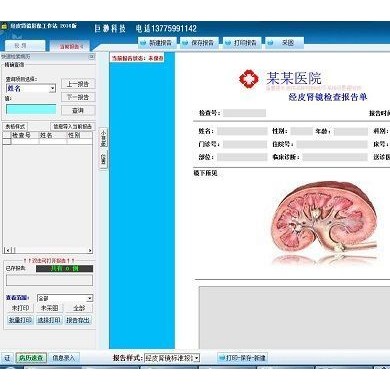Click the 姓名 field in report form
This screenshot has width=390, height=390.
tap(242, 131)
